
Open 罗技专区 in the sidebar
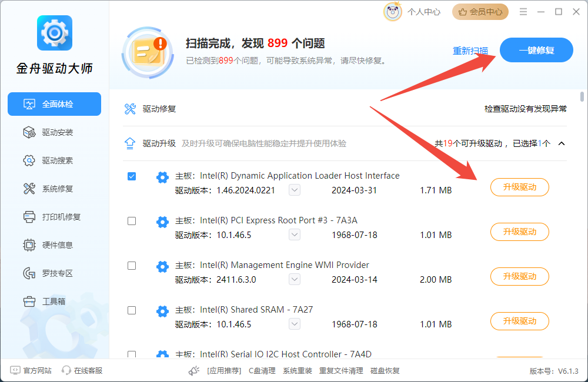point(54,273)
